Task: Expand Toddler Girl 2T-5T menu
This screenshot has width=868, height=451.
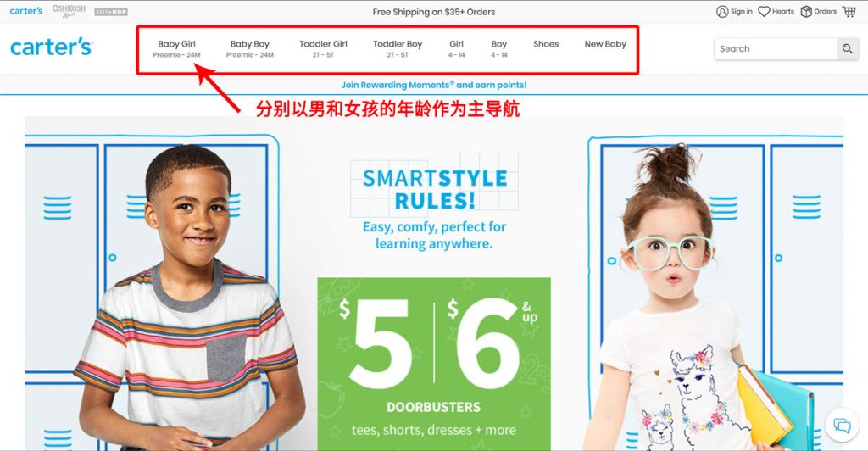Action: click(323, 48)
